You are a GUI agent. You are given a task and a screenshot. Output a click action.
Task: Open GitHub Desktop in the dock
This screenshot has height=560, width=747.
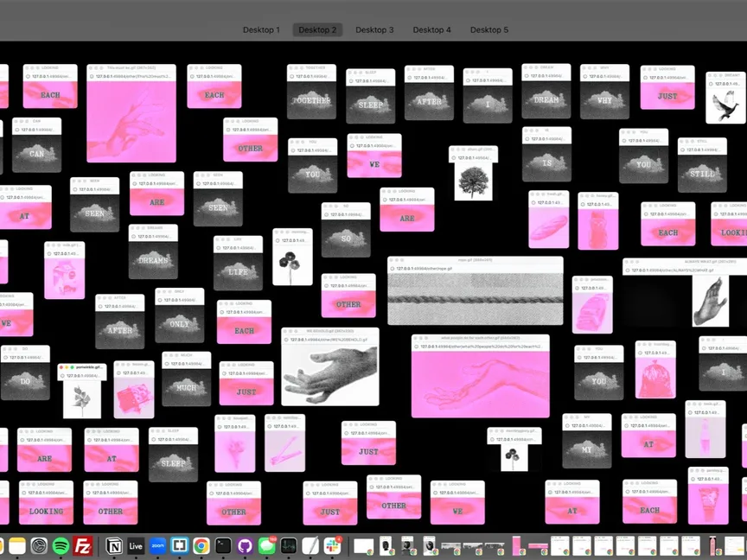(245, 545)
